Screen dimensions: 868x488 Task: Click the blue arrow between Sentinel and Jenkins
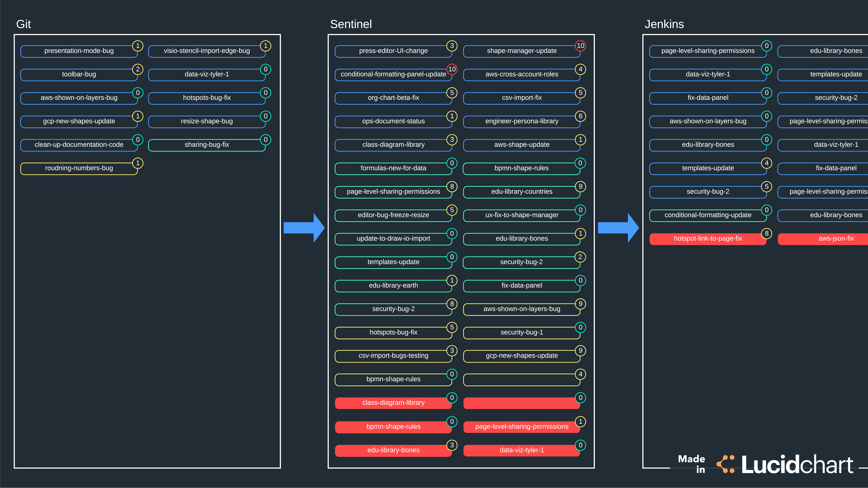[617, 228]
